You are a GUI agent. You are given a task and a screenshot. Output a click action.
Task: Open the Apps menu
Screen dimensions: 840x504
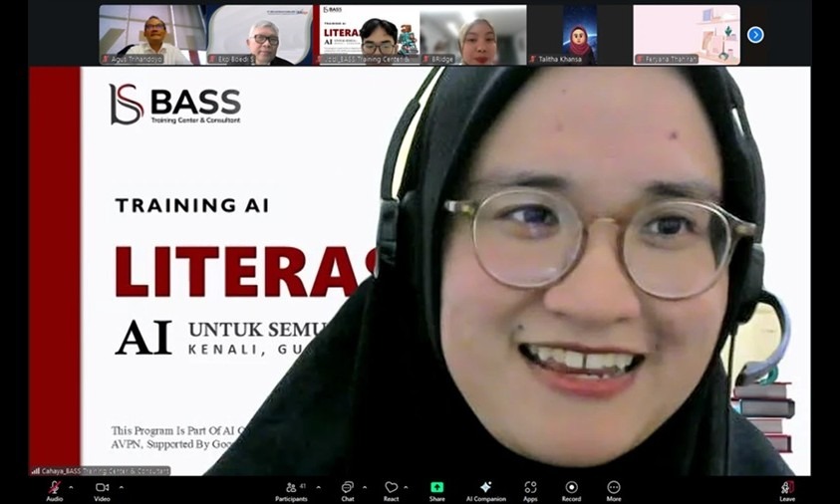pyautogui.click(x=530, y=487)
